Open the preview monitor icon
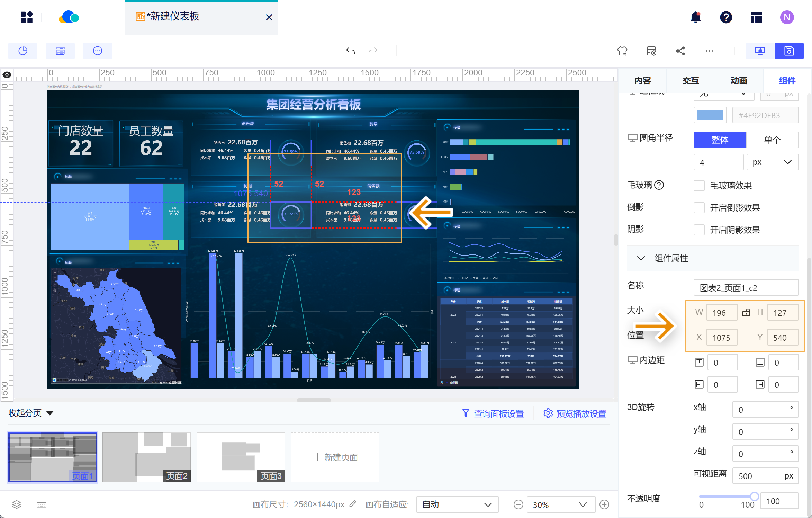Viewport: 812px width, 518px height. 760,51
